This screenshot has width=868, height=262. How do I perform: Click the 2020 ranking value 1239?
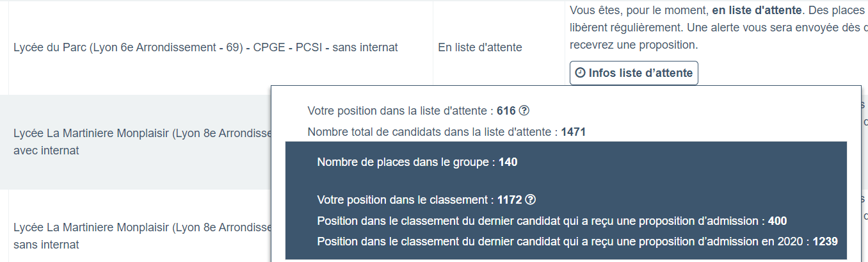pos(825,242)
